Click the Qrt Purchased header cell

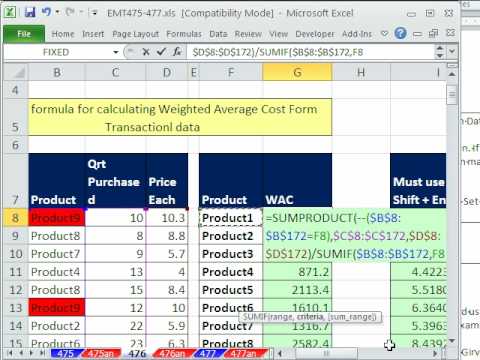pyautogui.click(x=115, y=181)
